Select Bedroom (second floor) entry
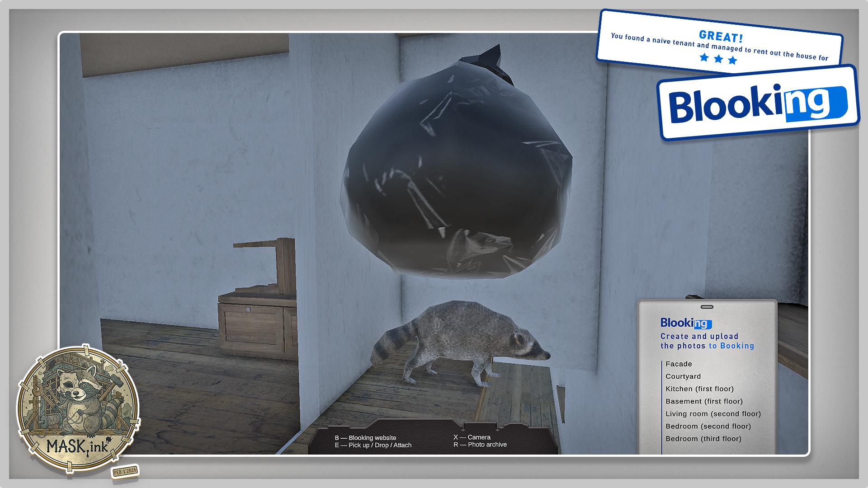The width and height of the screenshot is (868, 488). click(x=708, y=426)
